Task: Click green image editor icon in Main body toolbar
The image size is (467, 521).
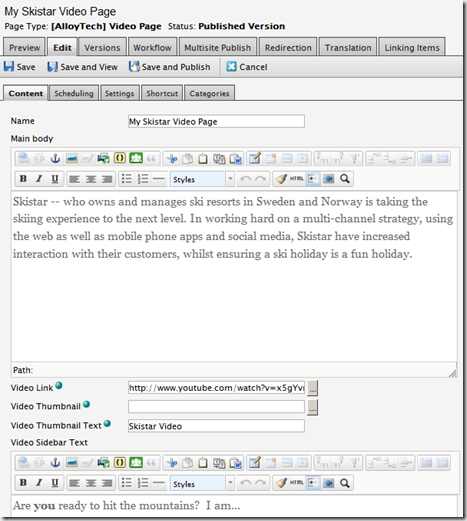Action: [x=136, y=158]
